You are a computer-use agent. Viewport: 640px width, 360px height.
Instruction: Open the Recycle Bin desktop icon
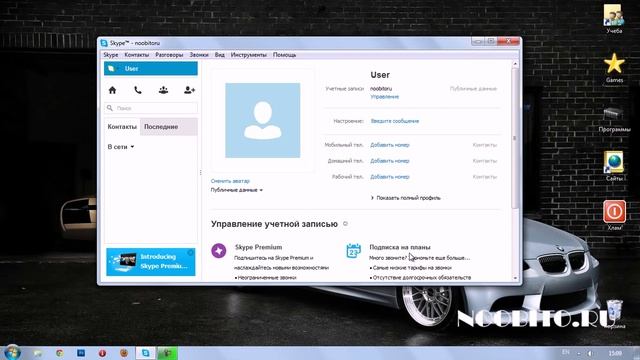[x=614, y=314]
